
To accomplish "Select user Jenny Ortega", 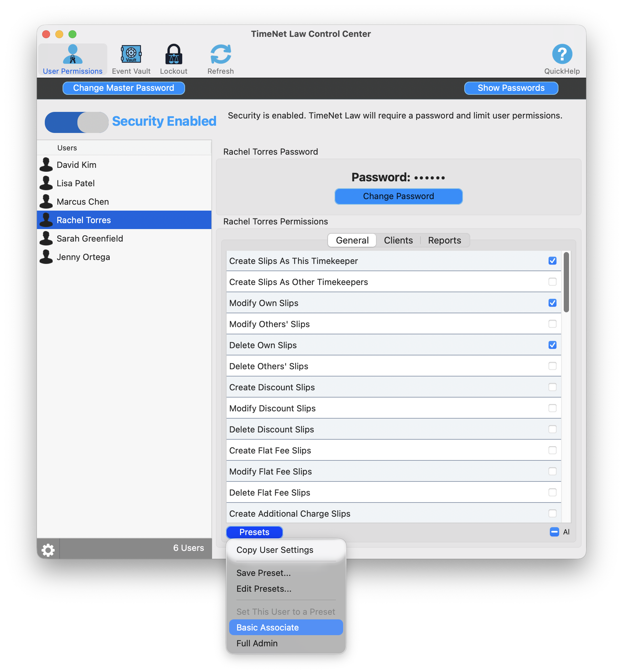I will coord(124,257).
